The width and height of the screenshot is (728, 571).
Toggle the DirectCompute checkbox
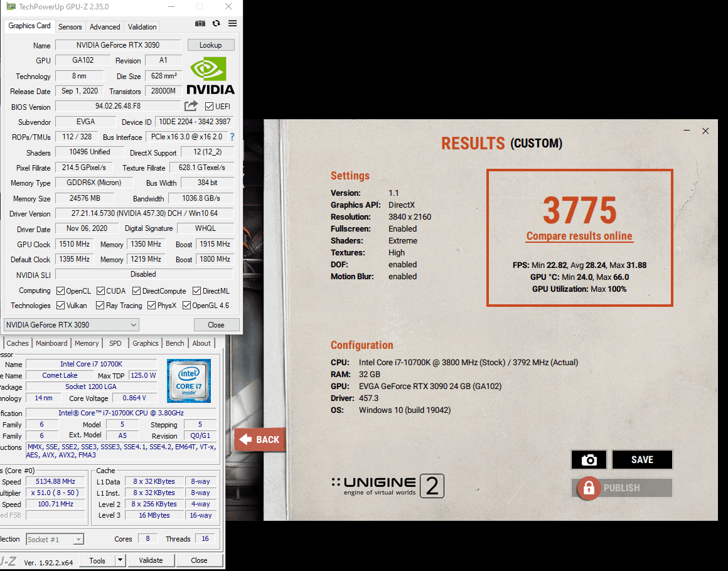pyautogui.click(x=137, y=291)
